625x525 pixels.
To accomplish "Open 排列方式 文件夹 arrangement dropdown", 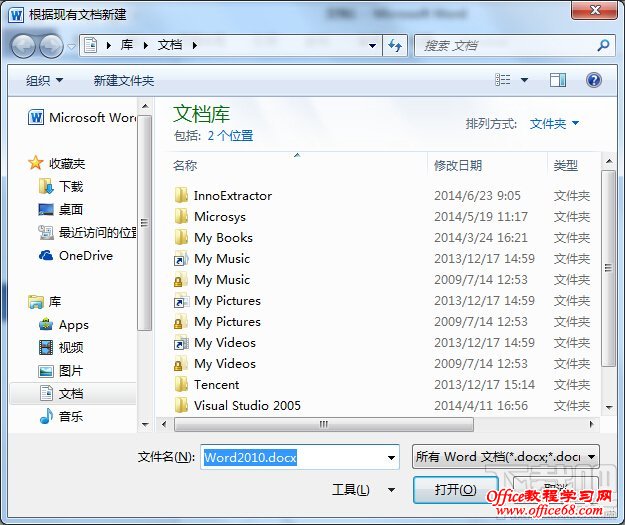I will (x=554, y=124).
